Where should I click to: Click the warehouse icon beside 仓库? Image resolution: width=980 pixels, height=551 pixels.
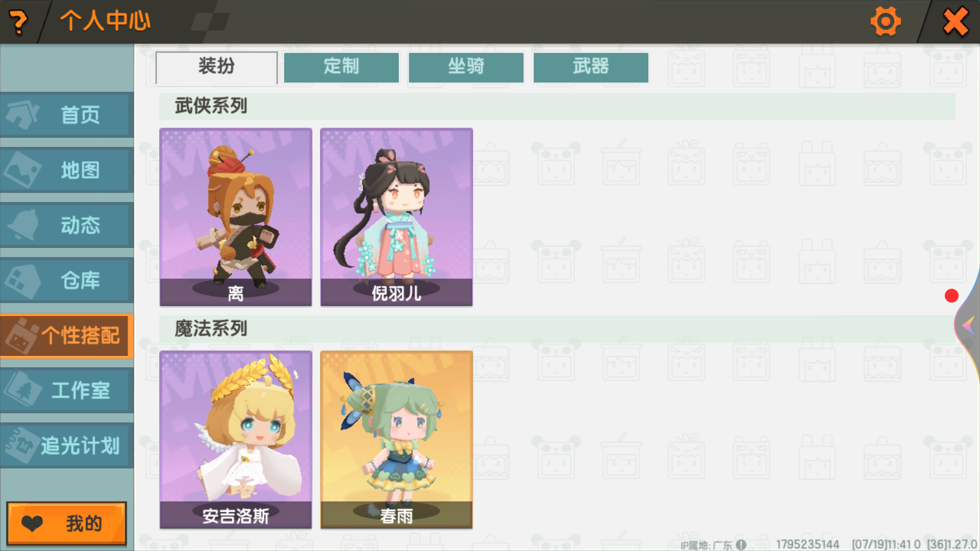[x=21, y=281]
